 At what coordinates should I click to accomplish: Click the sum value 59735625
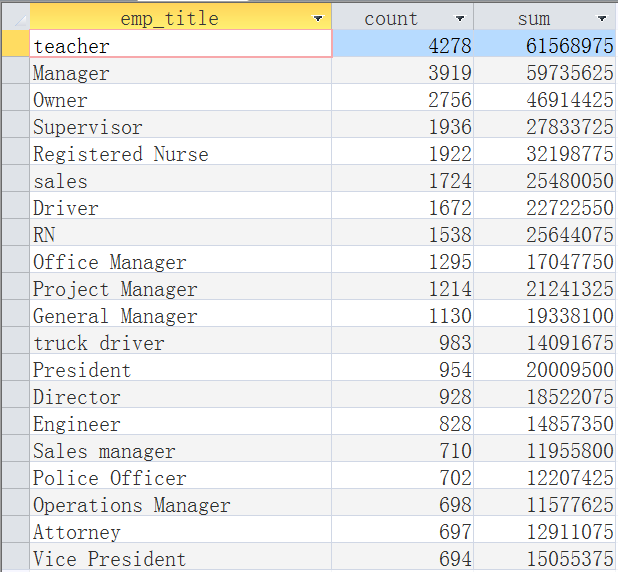click(x=570, y=73)
